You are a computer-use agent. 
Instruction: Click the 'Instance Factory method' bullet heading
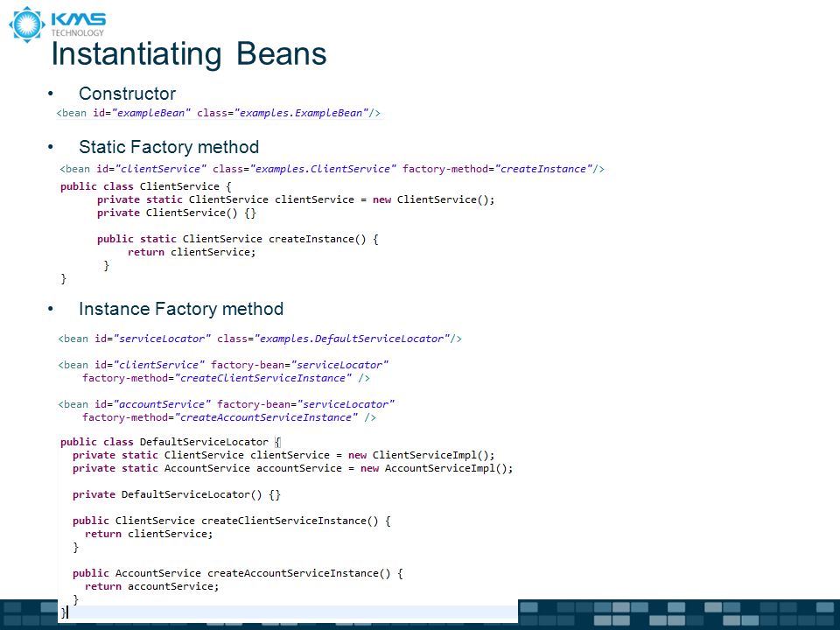[181, 309]
